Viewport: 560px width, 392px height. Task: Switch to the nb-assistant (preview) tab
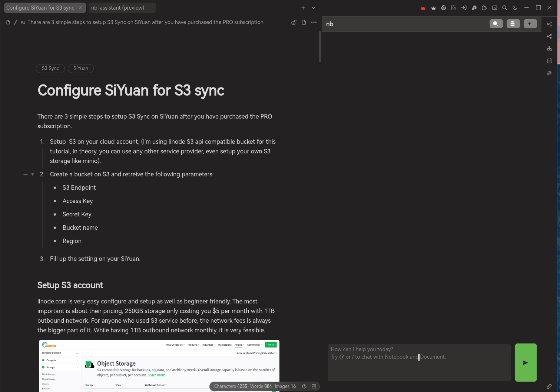117,7
